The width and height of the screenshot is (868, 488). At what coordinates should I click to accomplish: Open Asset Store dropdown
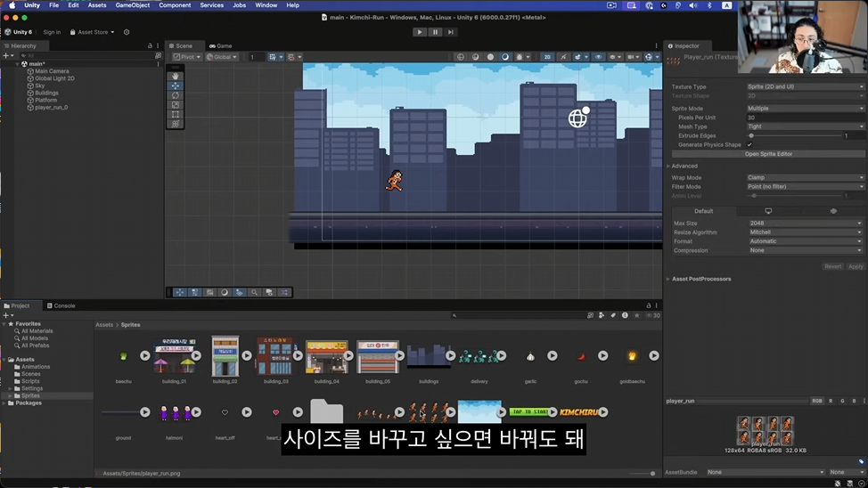click(92, 32)
